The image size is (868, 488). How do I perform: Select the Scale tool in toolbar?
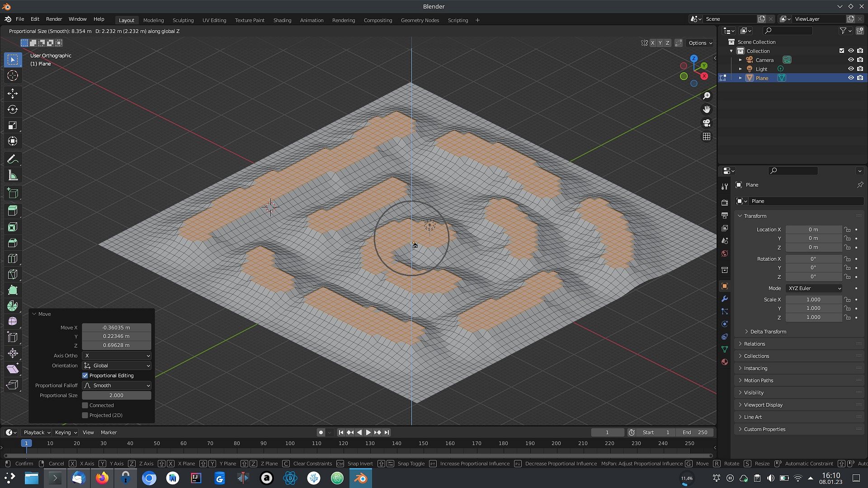[13, 125]
